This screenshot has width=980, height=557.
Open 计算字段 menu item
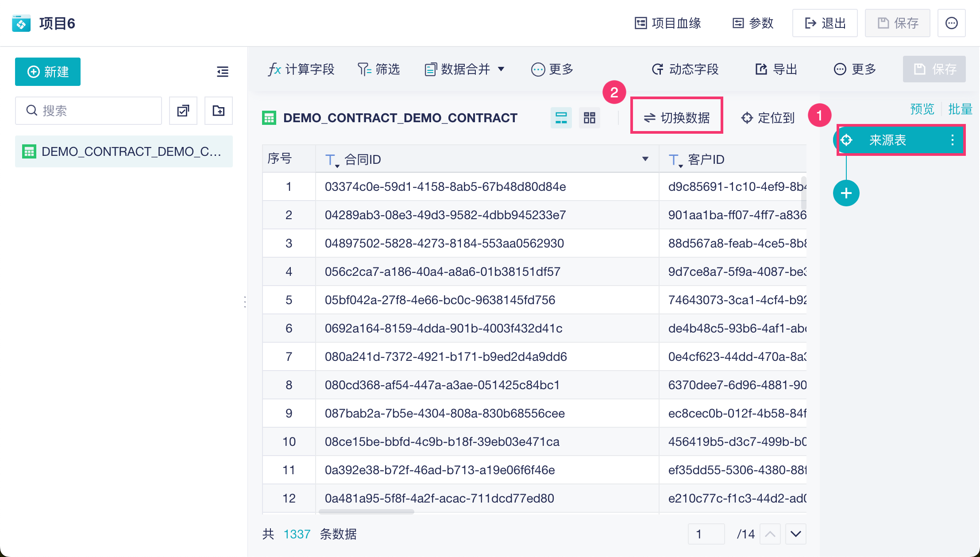point(301,69)
